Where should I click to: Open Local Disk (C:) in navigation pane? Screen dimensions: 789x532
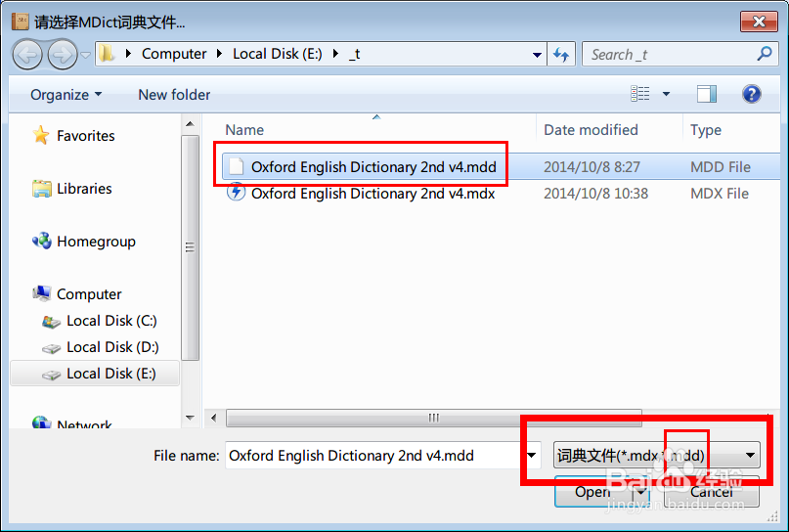(x=111, y=321)
